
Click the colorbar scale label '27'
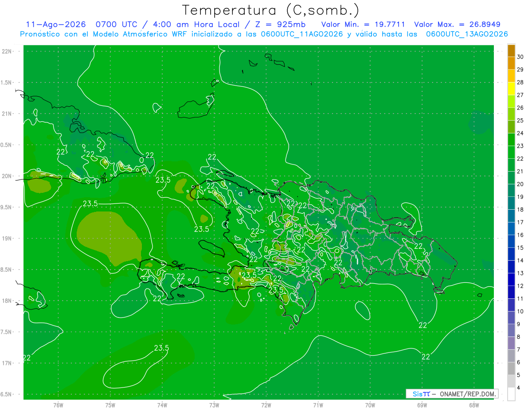[x=520, y=95]
